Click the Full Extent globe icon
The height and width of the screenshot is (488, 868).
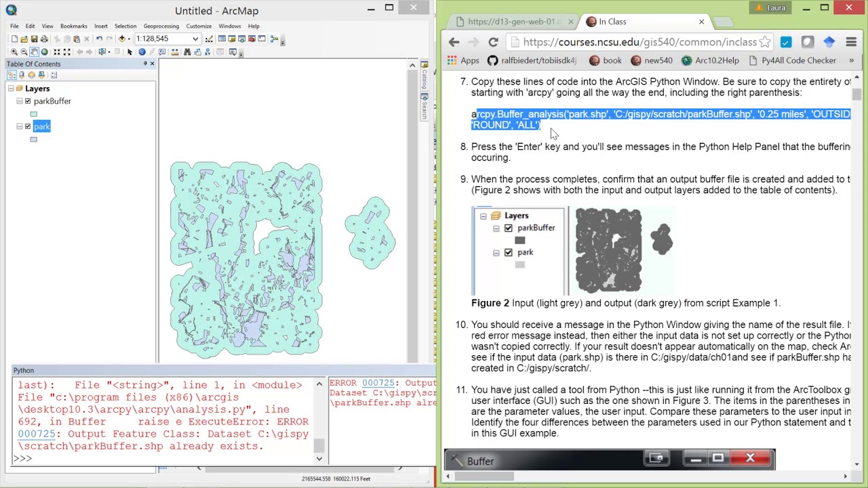pyautogui.click(x=44, y=52)
